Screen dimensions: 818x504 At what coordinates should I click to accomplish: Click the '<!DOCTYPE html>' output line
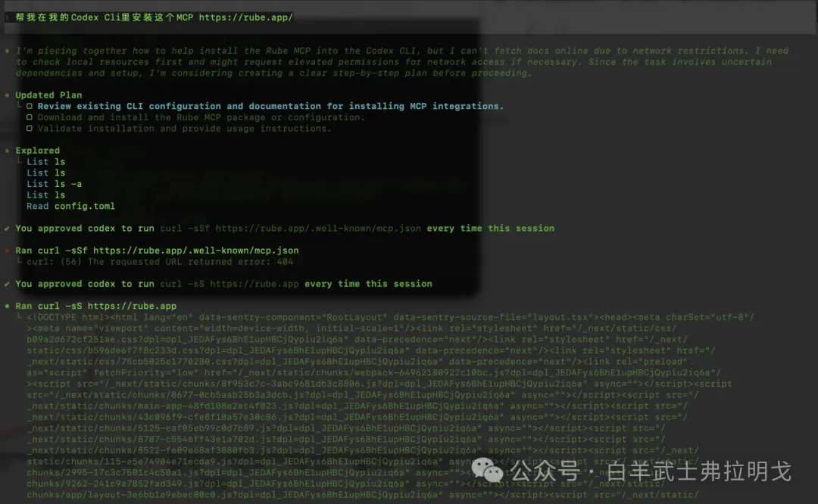click(390, 317)
